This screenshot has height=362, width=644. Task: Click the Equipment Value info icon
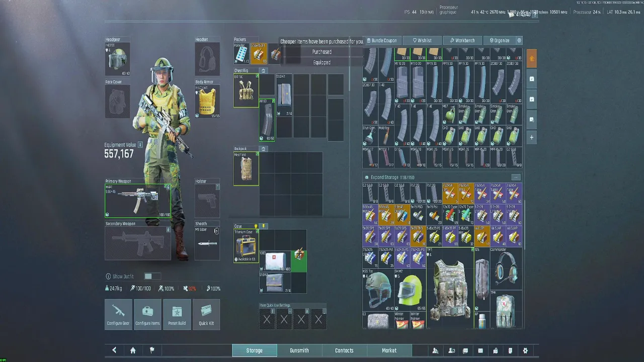coord(140,145)
